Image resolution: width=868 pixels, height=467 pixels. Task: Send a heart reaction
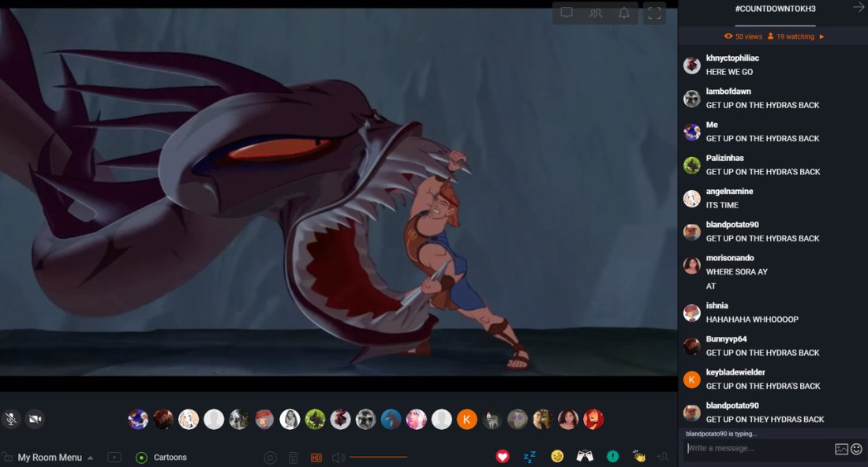pos(503,457)
